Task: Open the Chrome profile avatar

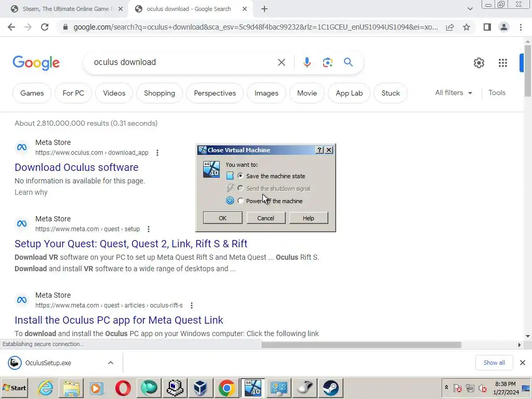Action: (x=504, y=27)
